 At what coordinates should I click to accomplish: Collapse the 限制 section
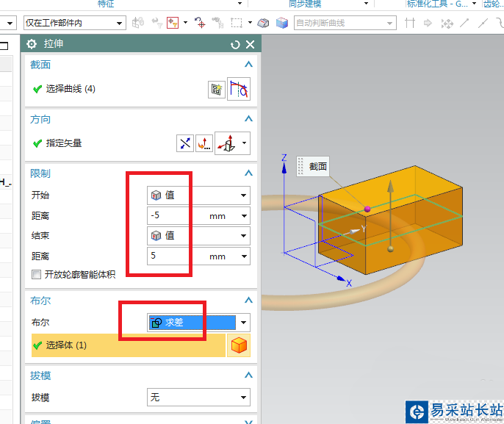click(248, 173)
